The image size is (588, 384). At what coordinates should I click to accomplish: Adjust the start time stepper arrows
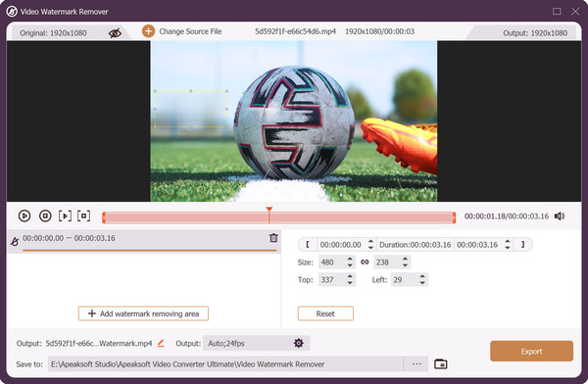(370, 245)
